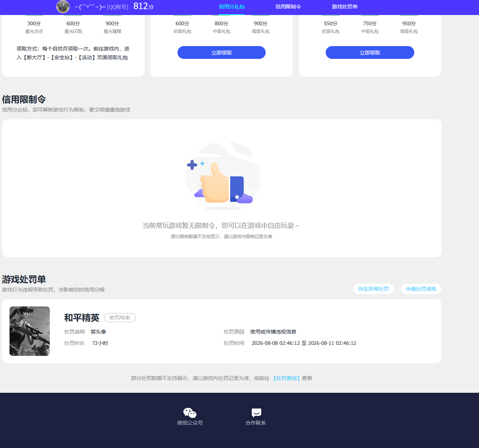479x448 pixels.
Task: Click the 处罚结束 status badge
Action: (x=120, y=317)
